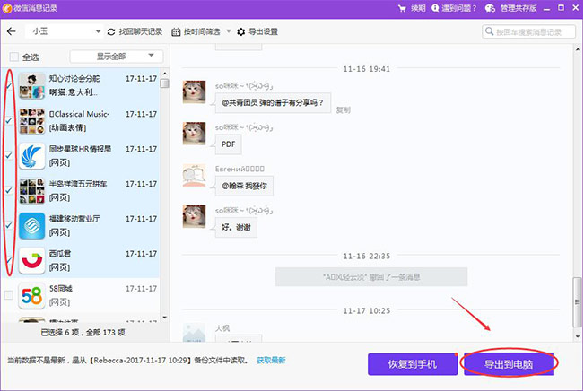This screenshot has width=584, height=392.
Task: Click the 11-17 10:25 timestamp
Action: click(x=367, y=311)
